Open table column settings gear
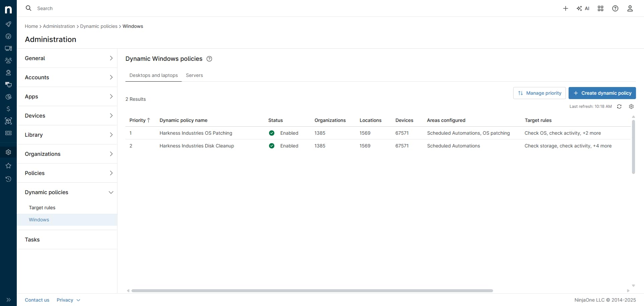 point(632,106)
